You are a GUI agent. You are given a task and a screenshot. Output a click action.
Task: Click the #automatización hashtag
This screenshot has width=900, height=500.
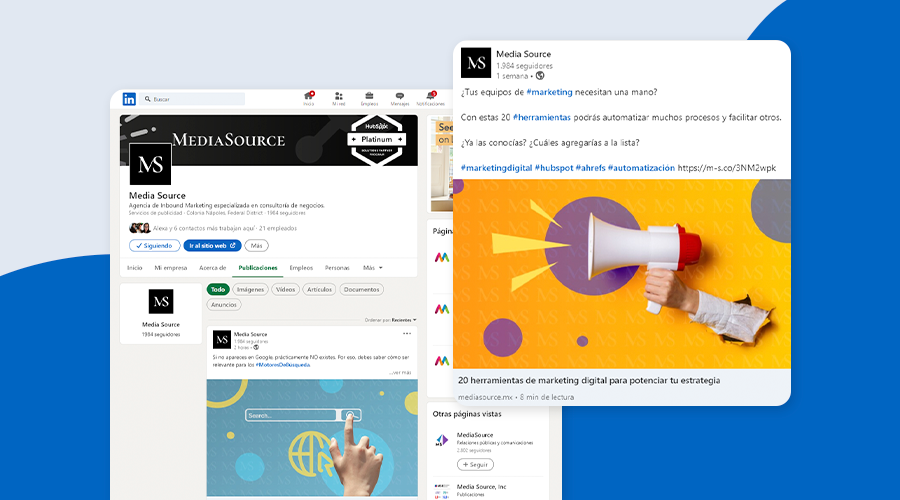641,168
